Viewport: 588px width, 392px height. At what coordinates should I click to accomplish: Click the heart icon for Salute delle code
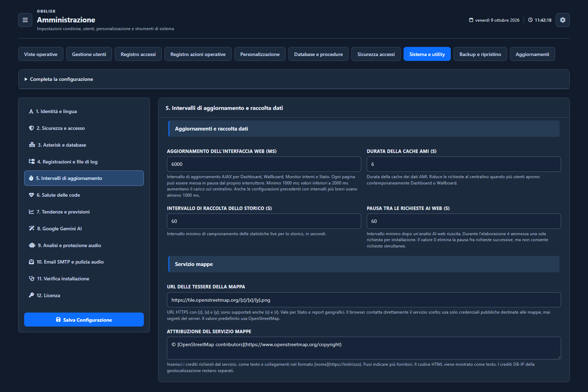pos(31,195)
